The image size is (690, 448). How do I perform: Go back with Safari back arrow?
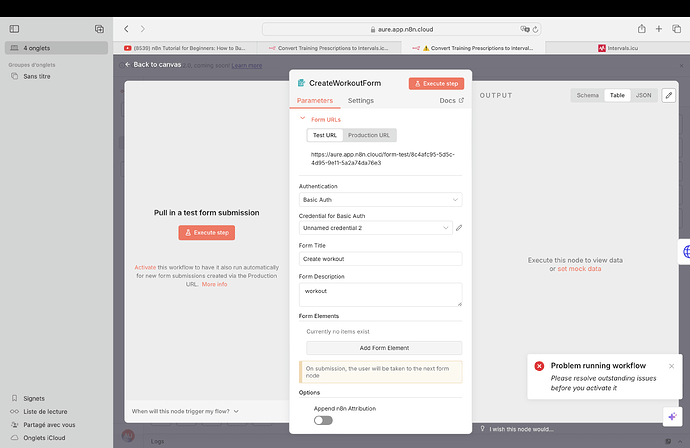[126, 29]
